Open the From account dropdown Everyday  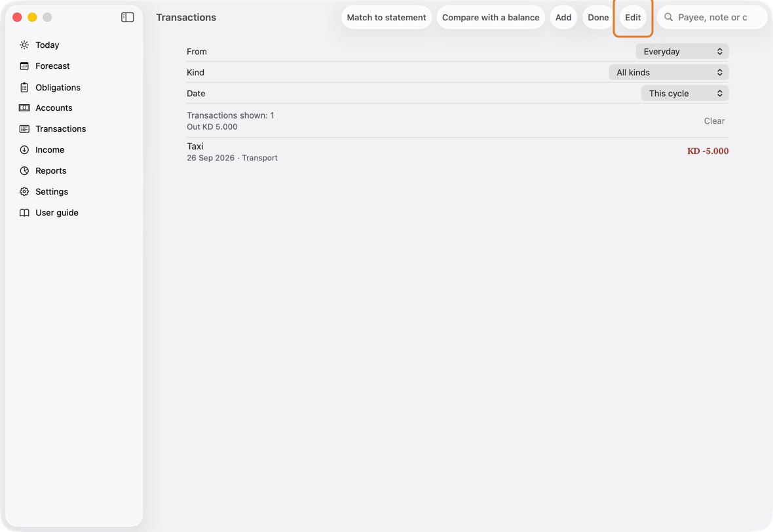(683, 51)
